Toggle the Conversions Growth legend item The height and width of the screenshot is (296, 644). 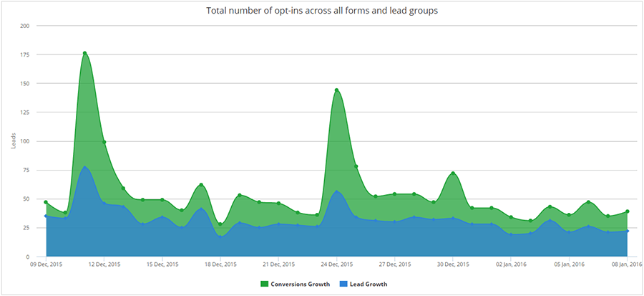point(295,284)
